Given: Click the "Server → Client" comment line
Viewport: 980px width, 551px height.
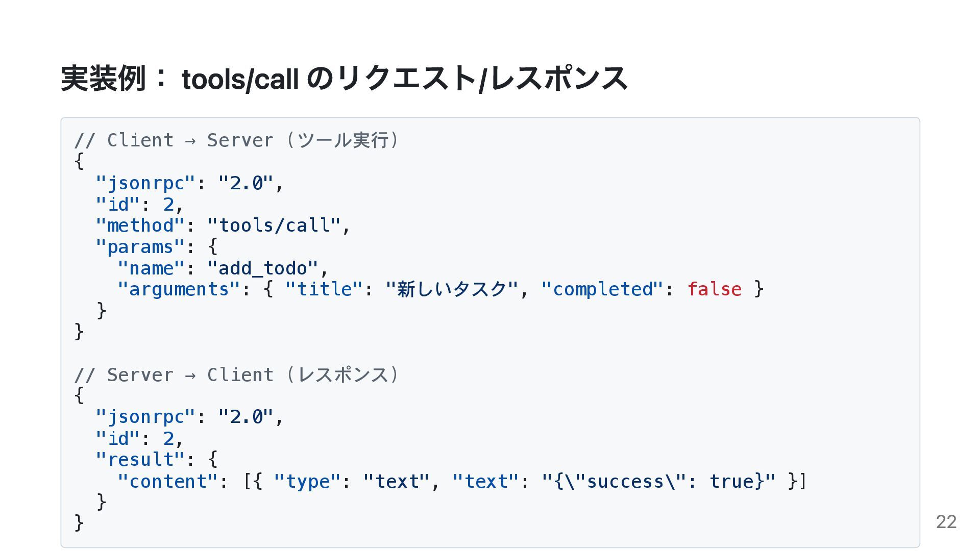Looking at the screenshot, I should [236, 375].
